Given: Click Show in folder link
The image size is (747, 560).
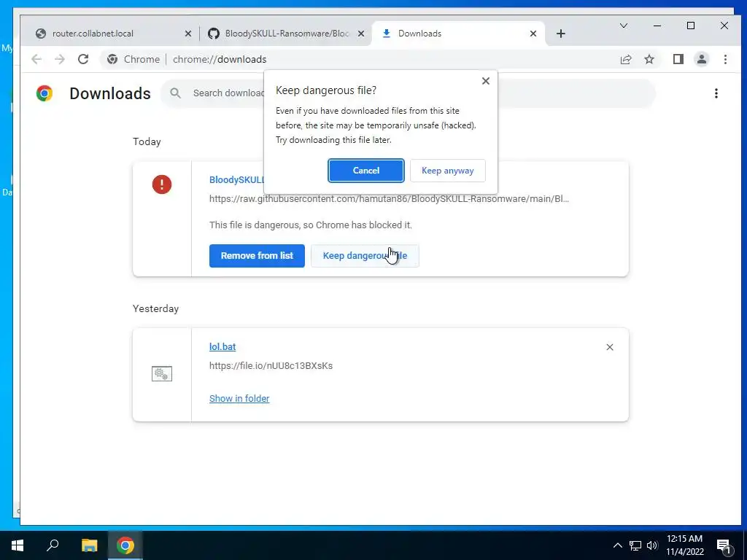Looking at the screenshot, I should [x=239, y=398].
